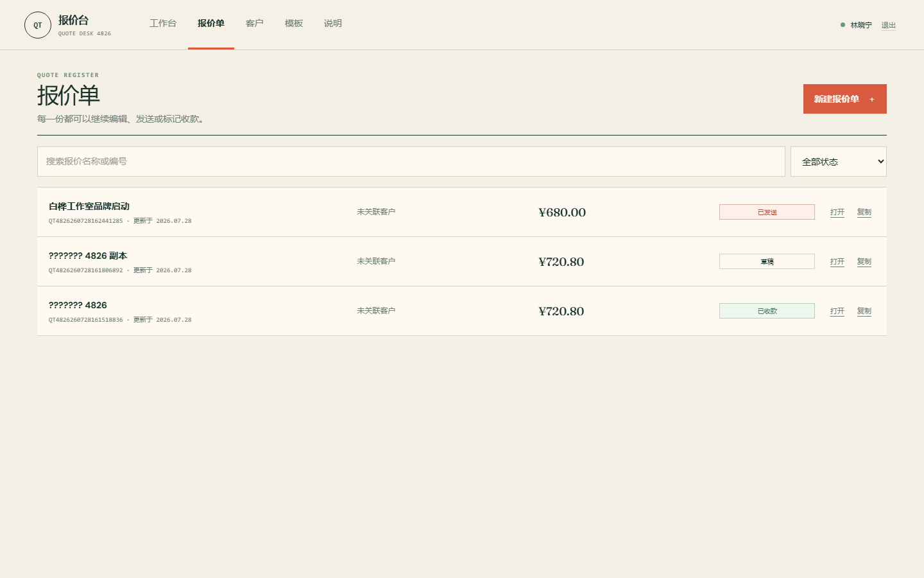924x578 pixels.
Task: Click the ¥720.80 amount in 副本 row
Action: 561,262
